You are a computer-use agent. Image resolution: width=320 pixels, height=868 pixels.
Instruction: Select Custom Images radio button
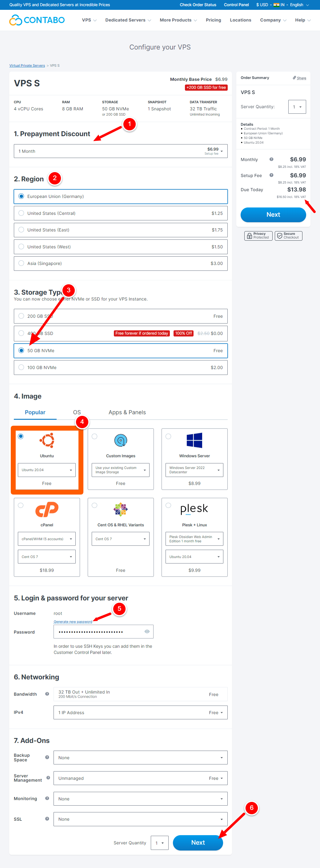click(94, 436)
